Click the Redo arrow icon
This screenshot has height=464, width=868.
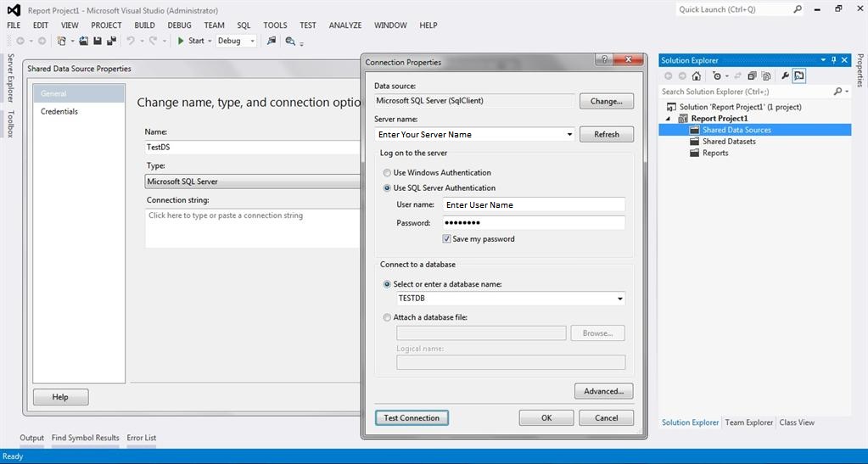click(153, 41)
